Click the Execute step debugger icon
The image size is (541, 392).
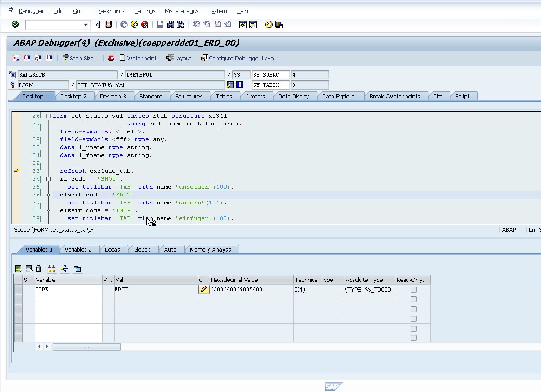pyautogui.click(x=27, y=58)
